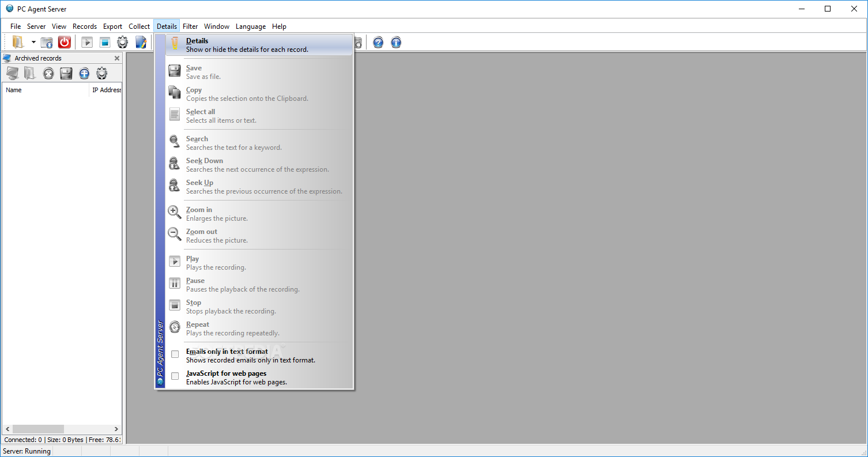This screenshot has width=868, height=457.
Task: Click the blue question mark help icon
Action: click(x=378, y=42)
